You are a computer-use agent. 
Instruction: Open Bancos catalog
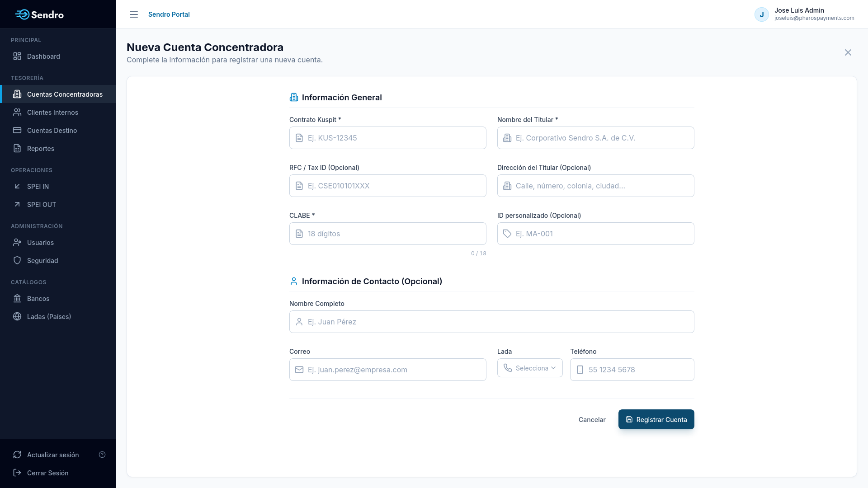click(58, 298)
